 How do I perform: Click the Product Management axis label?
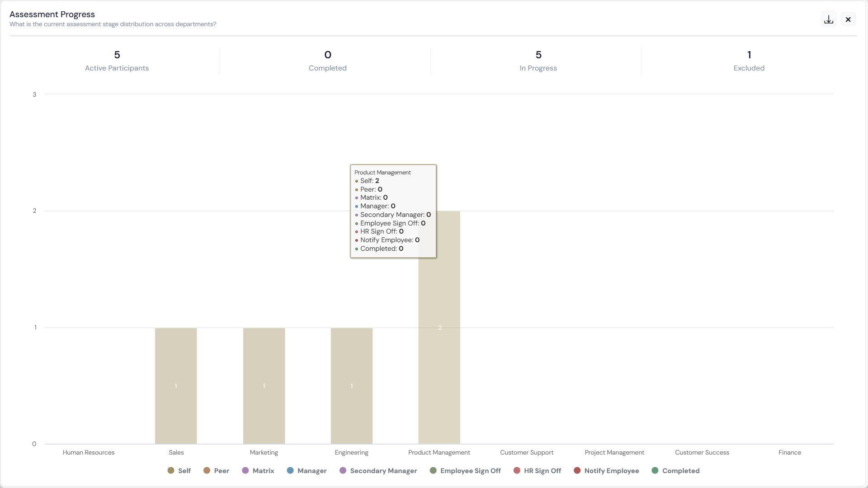439,453
